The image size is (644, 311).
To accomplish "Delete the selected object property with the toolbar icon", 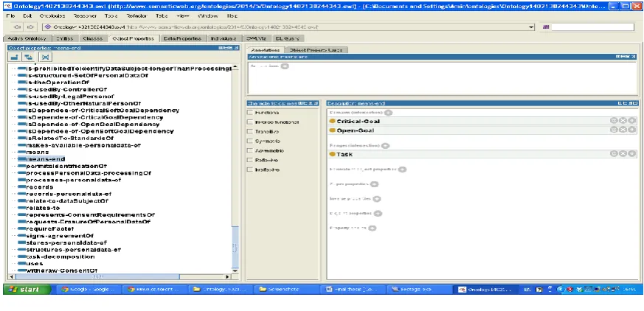I will (45, 57).
